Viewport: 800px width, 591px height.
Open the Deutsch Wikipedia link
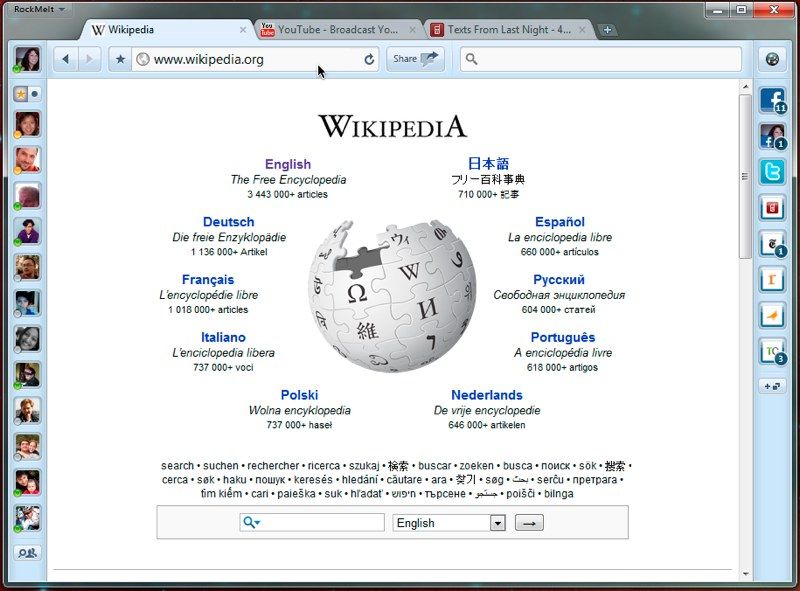[229, 222]
